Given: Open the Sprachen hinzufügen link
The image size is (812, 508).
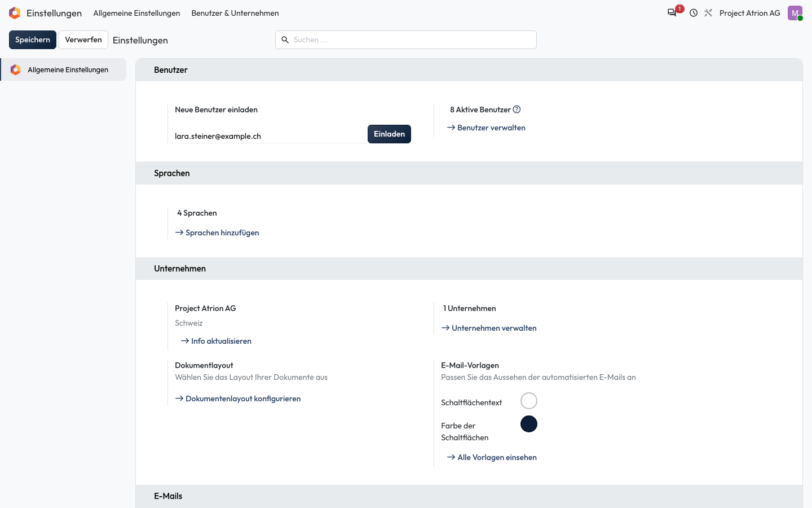Looking at the screenshot, I should click(217, 233).
